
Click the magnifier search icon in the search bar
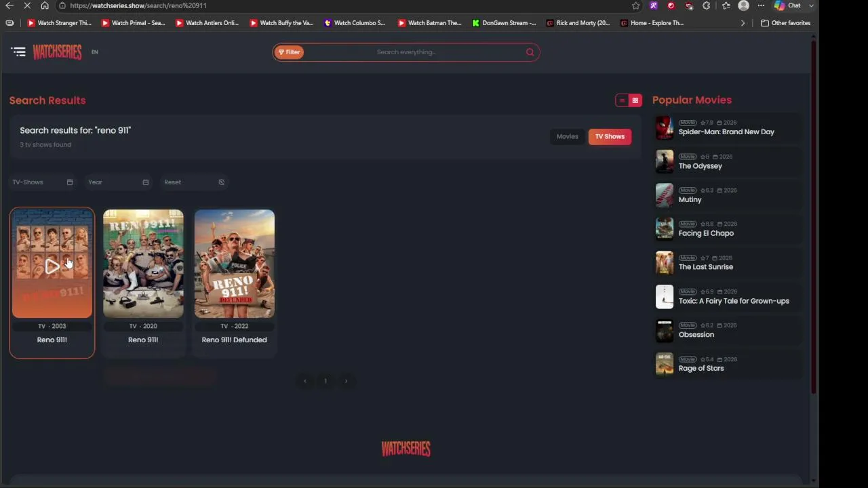point(530,52)
